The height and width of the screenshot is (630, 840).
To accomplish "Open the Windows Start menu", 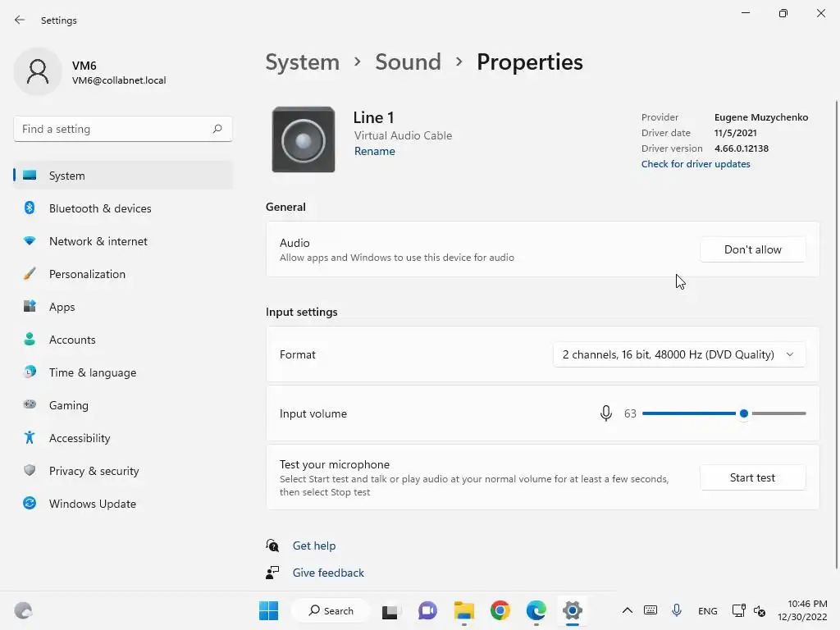I will (x=268, y=610).
